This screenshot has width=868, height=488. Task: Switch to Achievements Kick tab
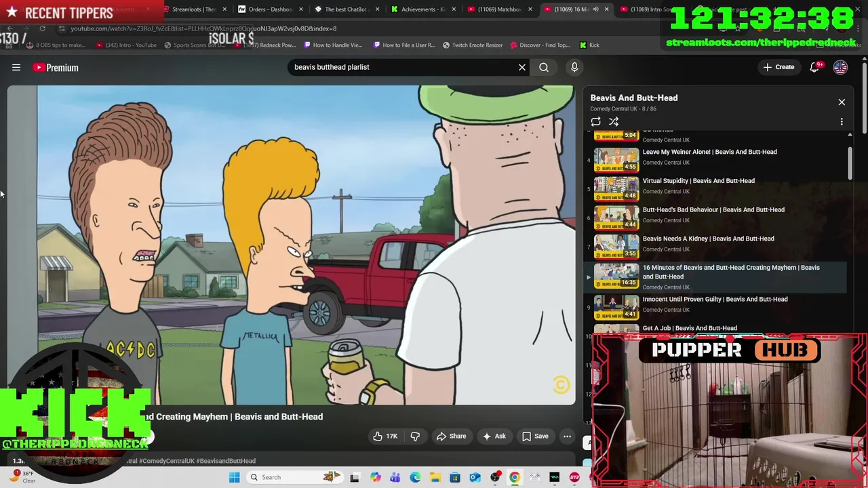tap(422, 9)
